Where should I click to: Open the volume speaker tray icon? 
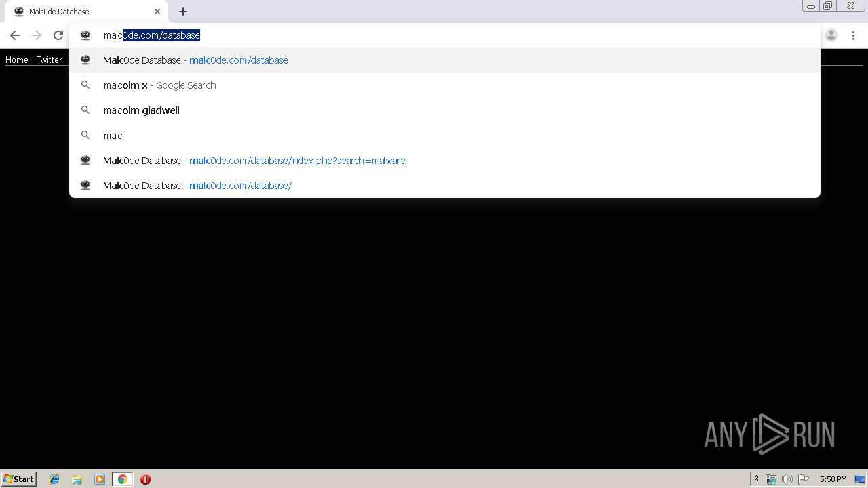click(x=787, y=479)
